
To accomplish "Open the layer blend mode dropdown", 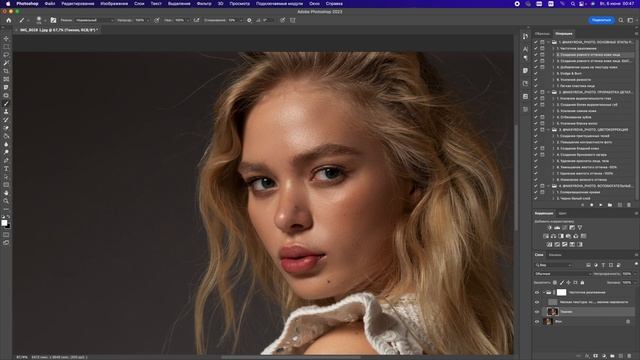I will (562, 274).
